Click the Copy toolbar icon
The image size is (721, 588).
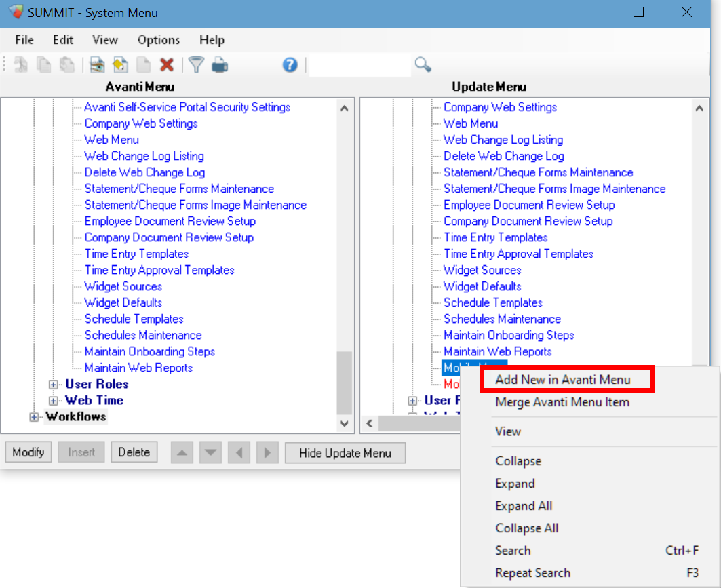[x=43, y=65]
